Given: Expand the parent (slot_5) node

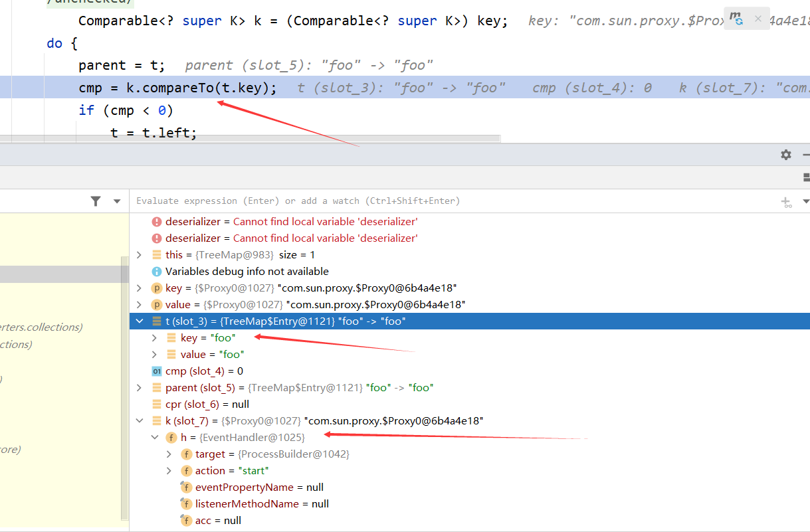Looking at the screenshot, I should 139,387.
